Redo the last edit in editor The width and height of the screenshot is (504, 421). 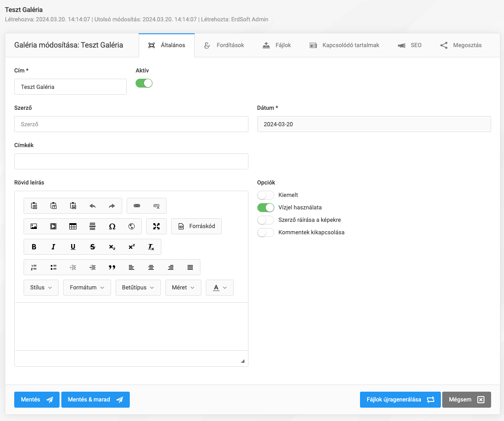pos(112,206)
